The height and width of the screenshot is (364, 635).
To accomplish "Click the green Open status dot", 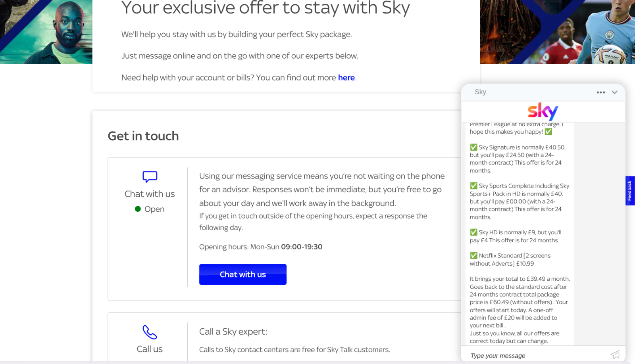I will tap(138, 209).
